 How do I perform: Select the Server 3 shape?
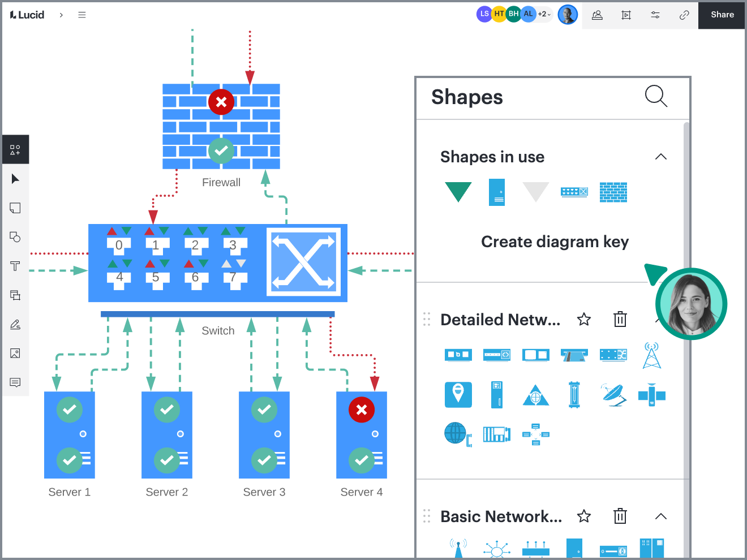click(x=264, y=434)
